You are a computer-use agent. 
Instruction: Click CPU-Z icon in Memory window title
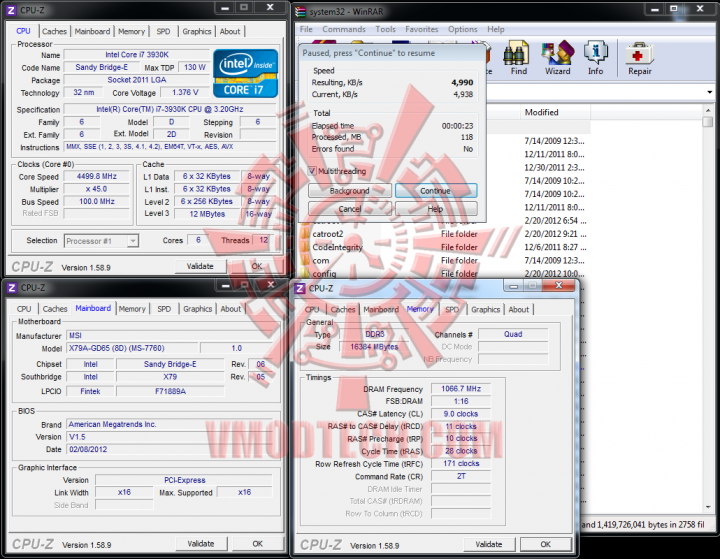300,288
